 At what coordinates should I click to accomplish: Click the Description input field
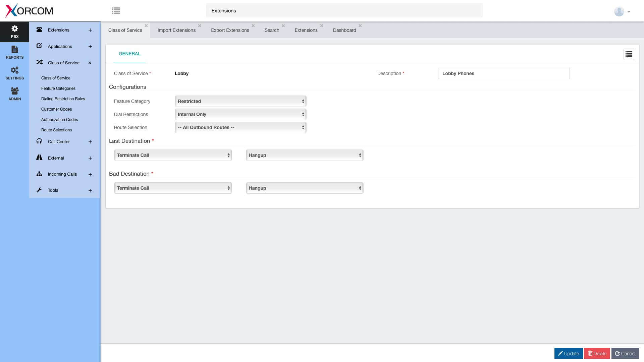(504, 73)
